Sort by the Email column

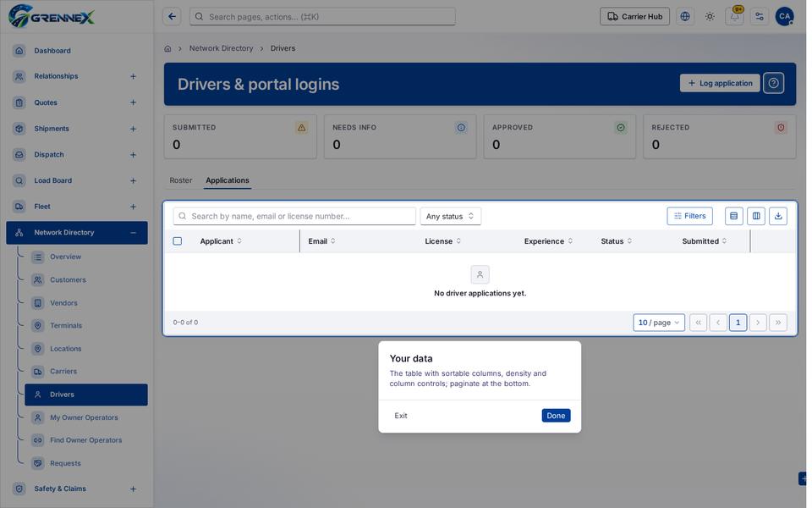coord(322,241)
